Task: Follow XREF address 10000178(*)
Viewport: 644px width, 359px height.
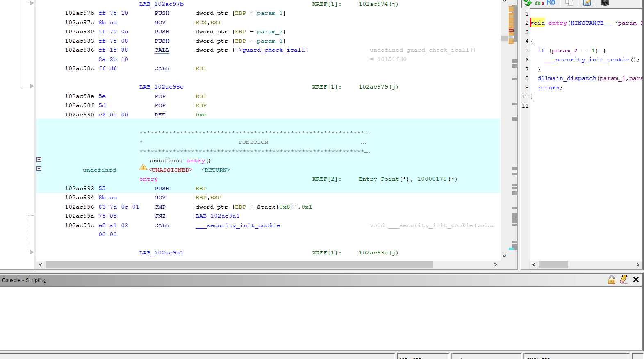Action: pos(437,179)
